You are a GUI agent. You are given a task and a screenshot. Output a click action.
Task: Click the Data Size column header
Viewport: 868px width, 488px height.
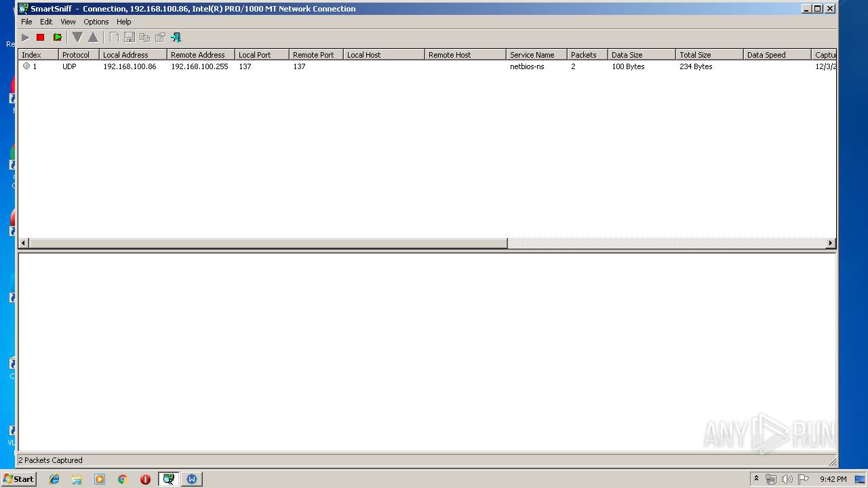coord(642,55)
